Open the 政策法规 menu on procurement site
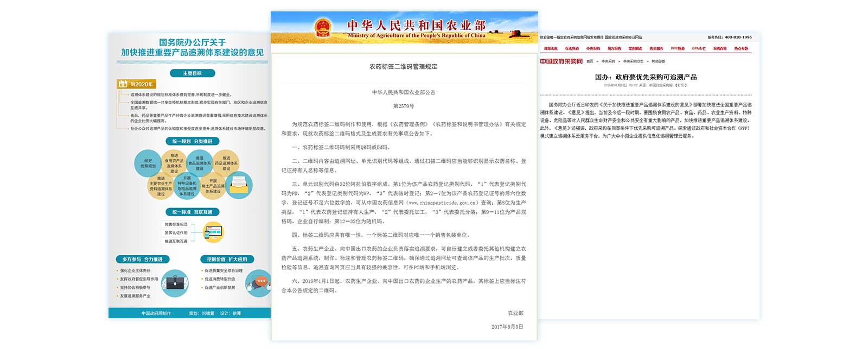Viewport: 868px width, 353px height. [551, 48]
